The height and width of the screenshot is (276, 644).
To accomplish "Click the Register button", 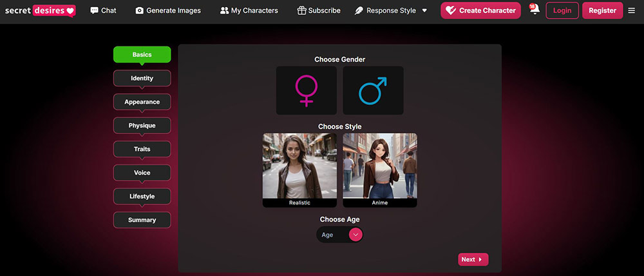I will click(x=602, y=10).
